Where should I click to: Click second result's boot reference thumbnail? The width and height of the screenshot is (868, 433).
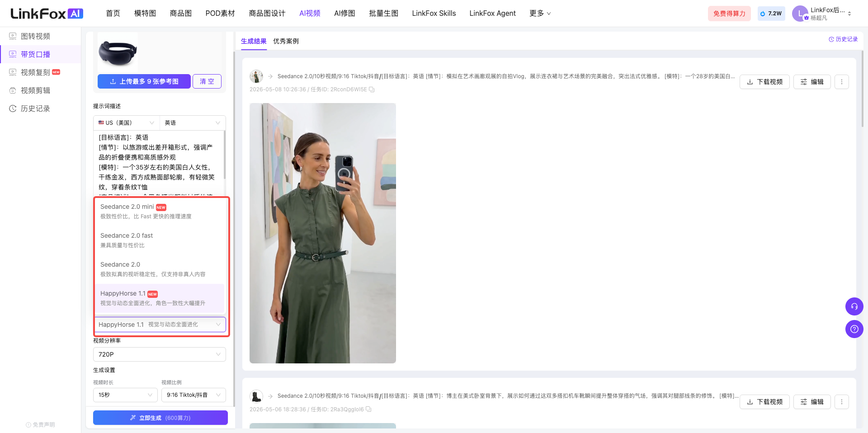pos(256,396)
